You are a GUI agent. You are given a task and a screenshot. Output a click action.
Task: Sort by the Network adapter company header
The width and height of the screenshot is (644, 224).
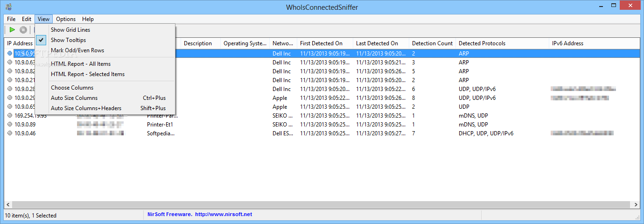[x=283, y=43]
